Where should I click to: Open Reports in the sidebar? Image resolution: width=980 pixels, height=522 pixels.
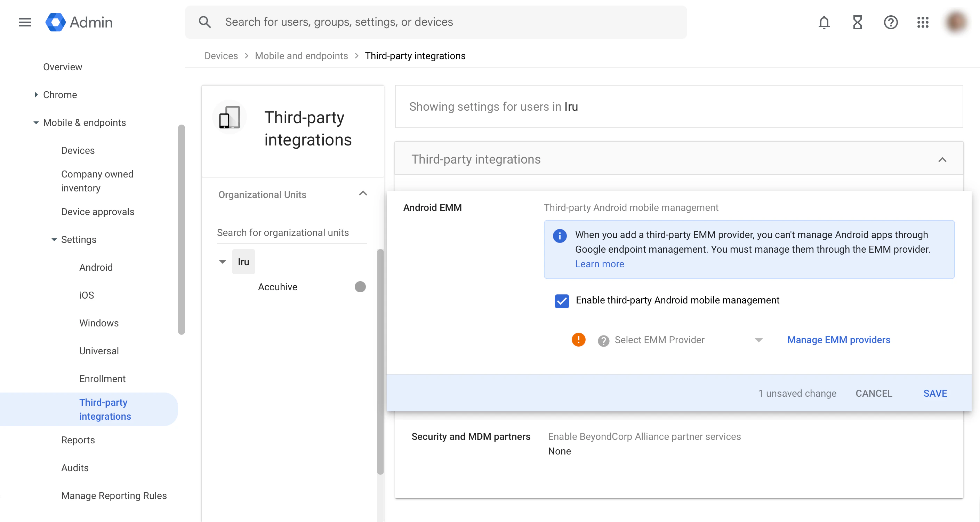click(x=78, y=440)
